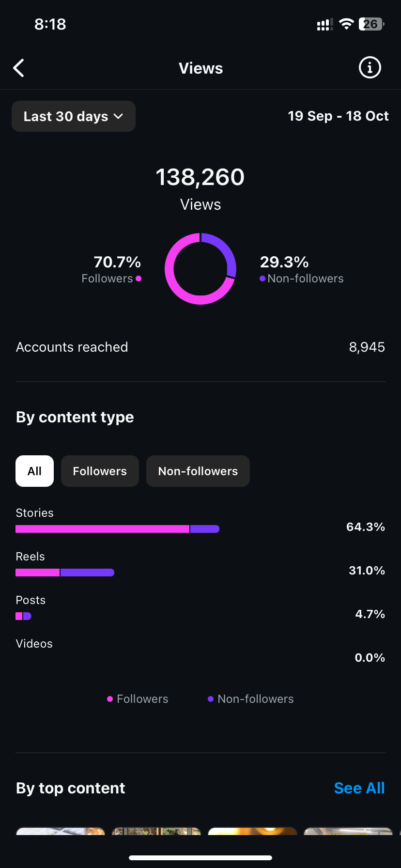Tap the Stories views bar

(x=117, y=529)
